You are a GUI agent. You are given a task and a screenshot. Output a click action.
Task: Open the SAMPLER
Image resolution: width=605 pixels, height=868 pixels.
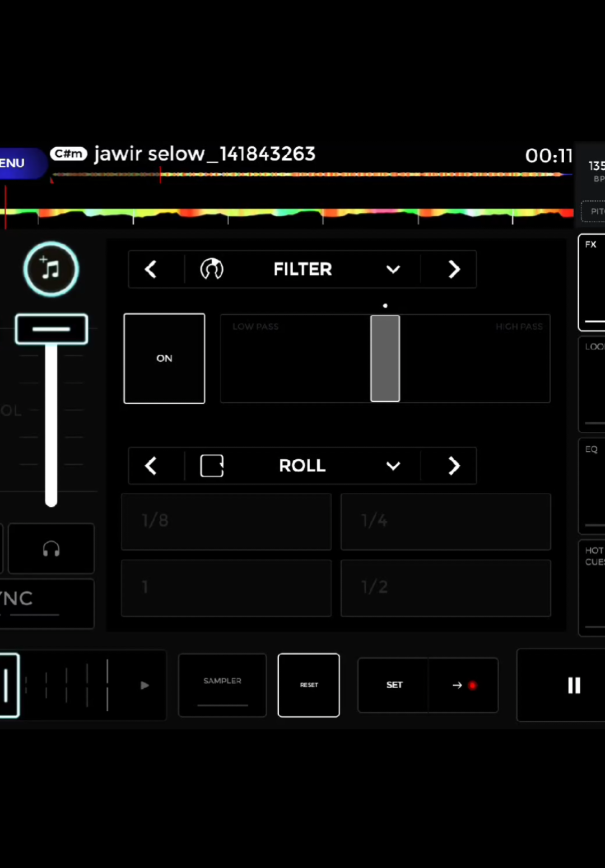point(222,685)
